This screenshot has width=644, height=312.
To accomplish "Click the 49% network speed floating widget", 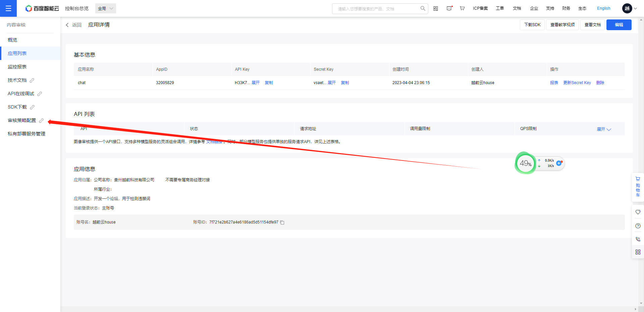I will pos(526,163).
